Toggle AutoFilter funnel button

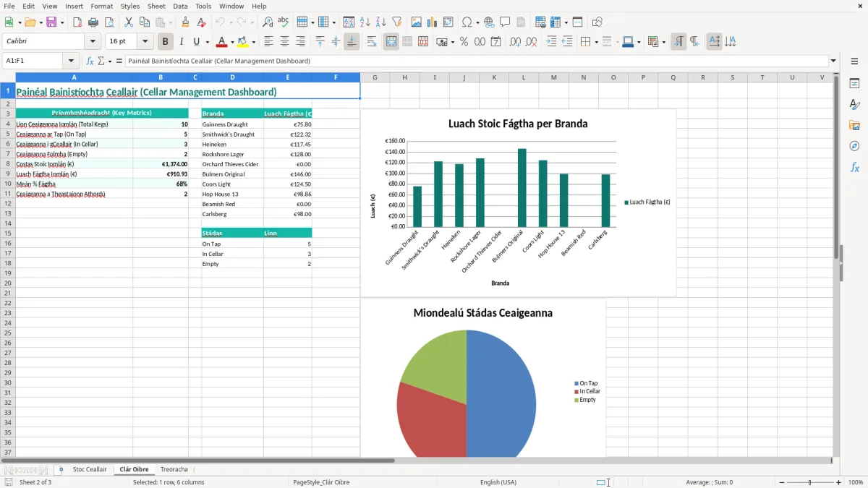pos(396,22)
